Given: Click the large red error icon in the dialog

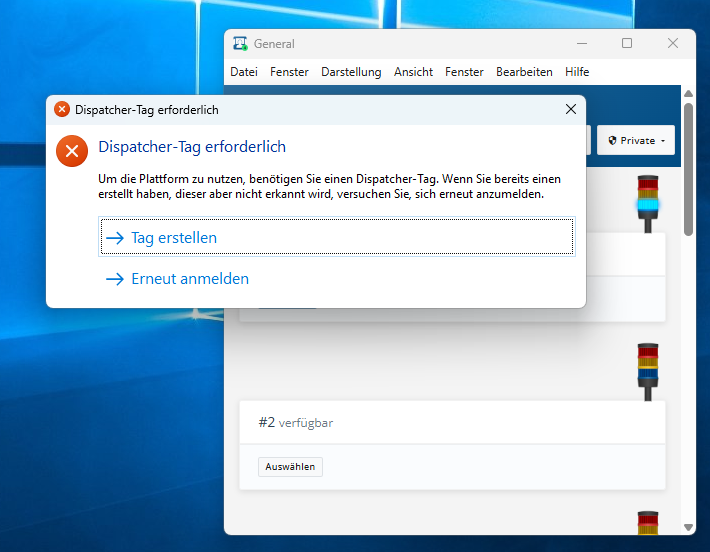Looking at the screenshot, I should (x=71, y=151).
